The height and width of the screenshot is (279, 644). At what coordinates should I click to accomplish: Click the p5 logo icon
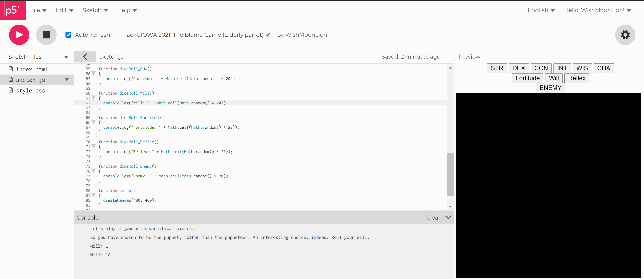click(12, 10)
